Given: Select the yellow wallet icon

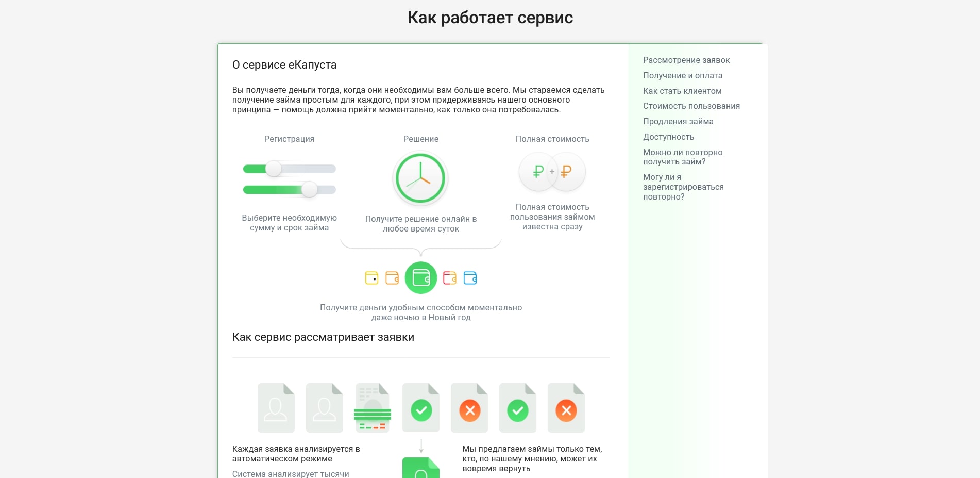Looking at the screenshot, I should click(371, 278).
